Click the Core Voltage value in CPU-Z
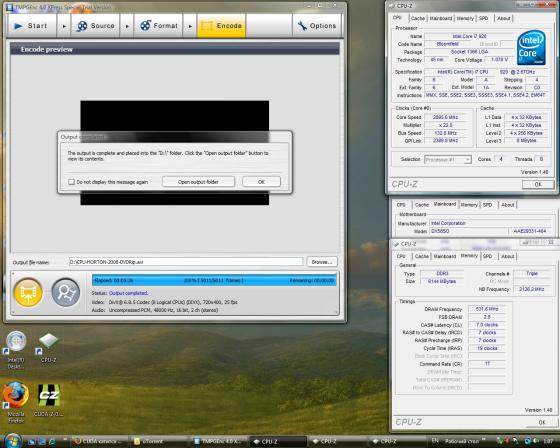This screenshot has height=448, width=560. click(x=499, y=60)
